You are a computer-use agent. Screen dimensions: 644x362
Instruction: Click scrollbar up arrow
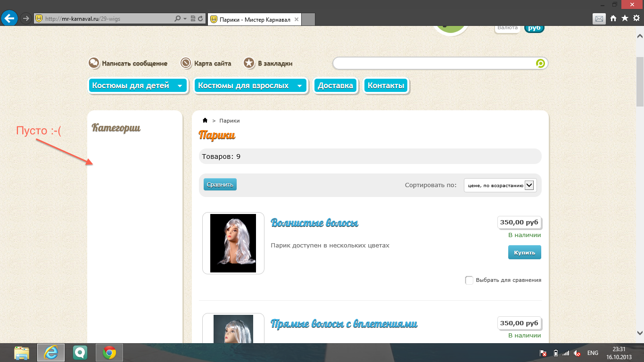pos(640,36)
